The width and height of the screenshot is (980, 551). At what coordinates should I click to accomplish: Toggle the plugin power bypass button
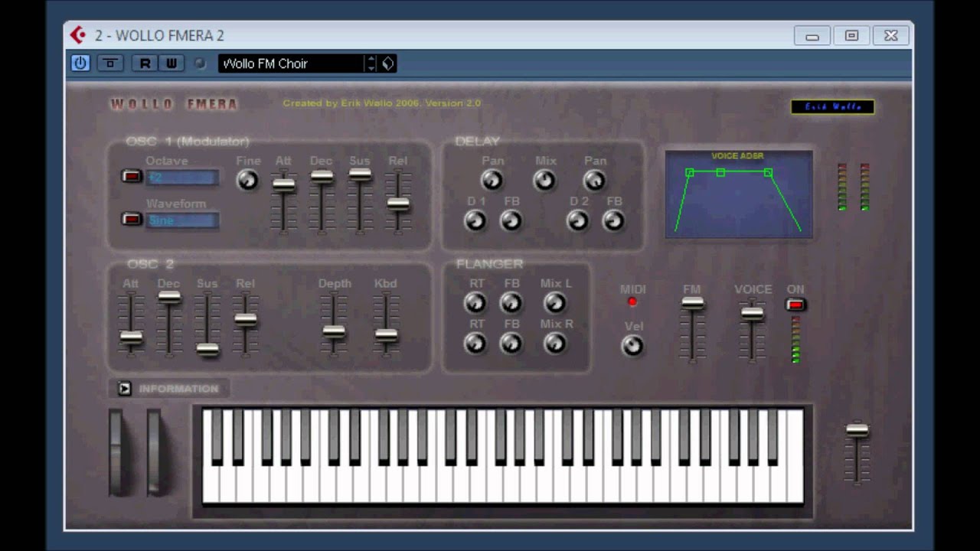coord(80,64)
